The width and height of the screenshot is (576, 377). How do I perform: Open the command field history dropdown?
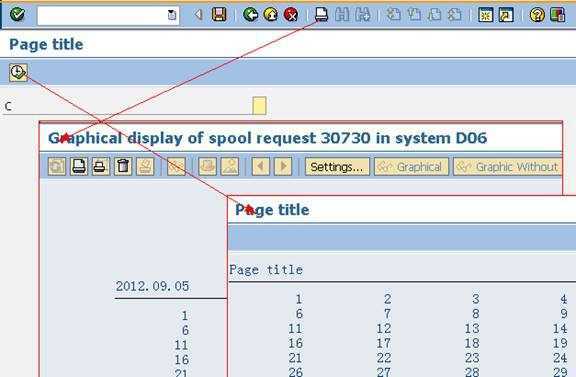click(x=172, y=15)
